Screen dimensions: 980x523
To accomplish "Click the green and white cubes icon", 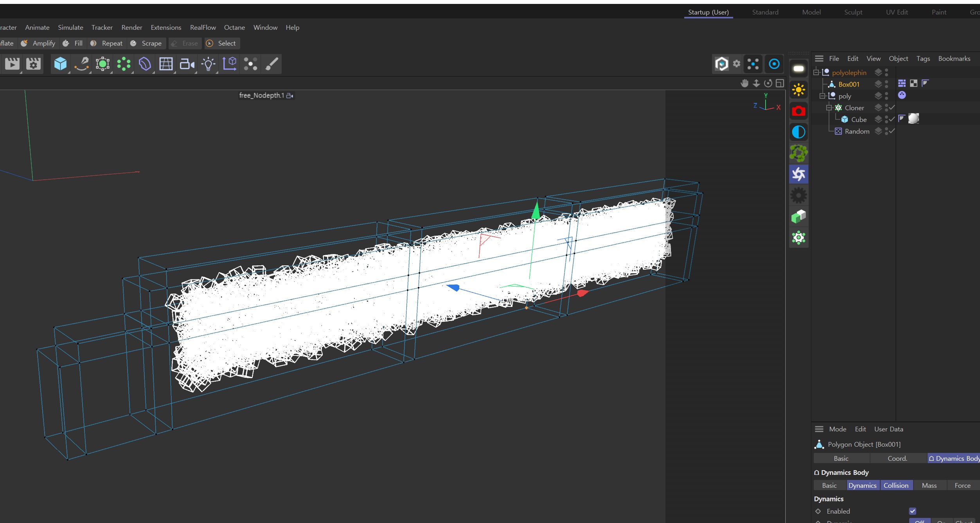I will 798,217.
